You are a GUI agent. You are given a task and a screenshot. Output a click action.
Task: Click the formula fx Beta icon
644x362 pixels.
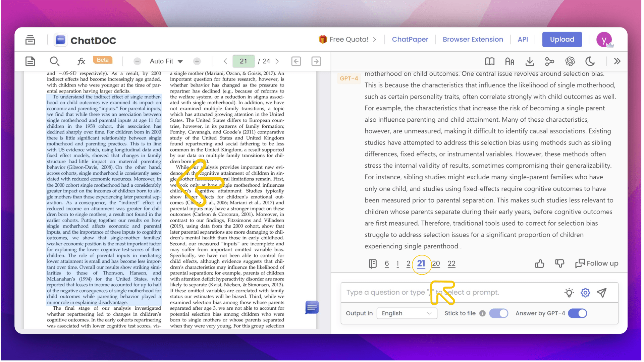click(81, 61)
